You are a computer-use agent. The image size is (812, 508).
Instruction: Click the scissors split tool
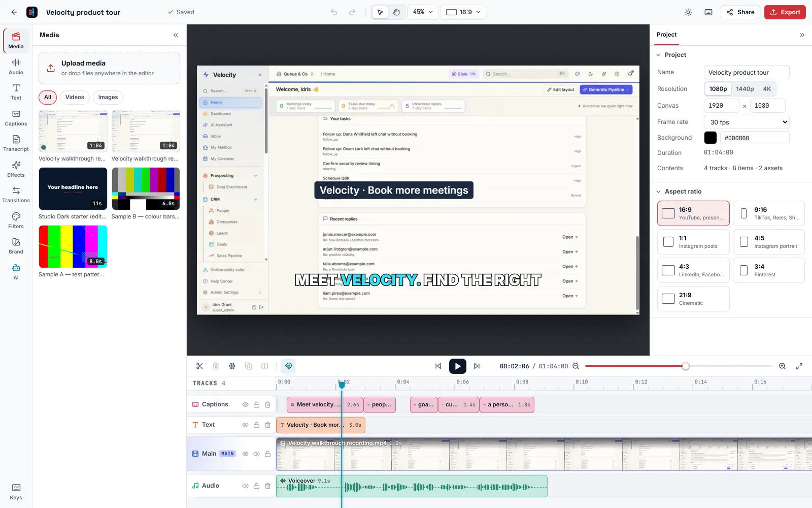pos(199,366)
